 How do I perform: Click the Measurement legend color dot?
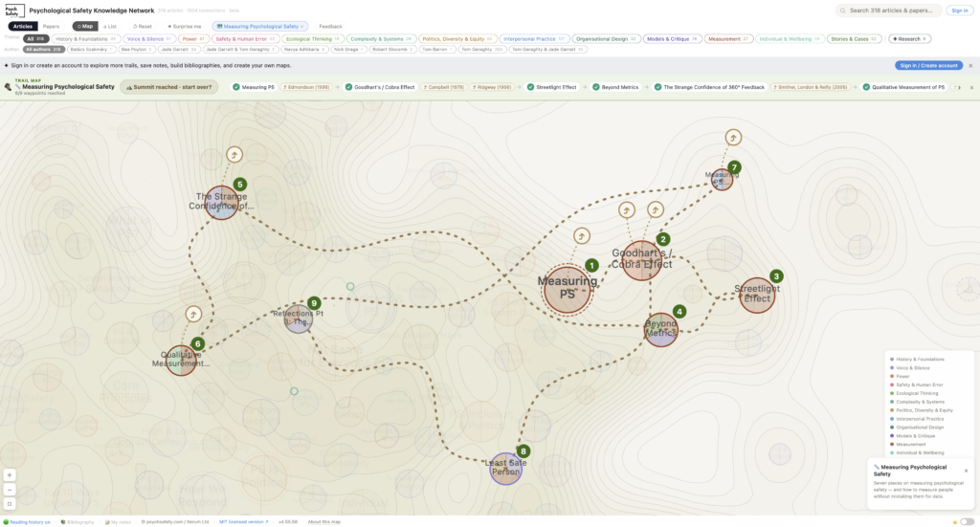coord(892,444)
